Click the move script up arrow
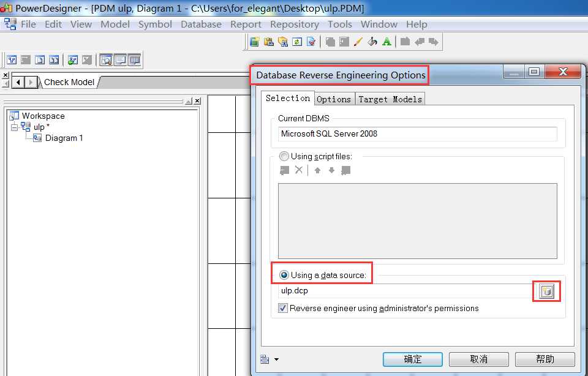Screen dimensions: 588x376 [317, 171]
